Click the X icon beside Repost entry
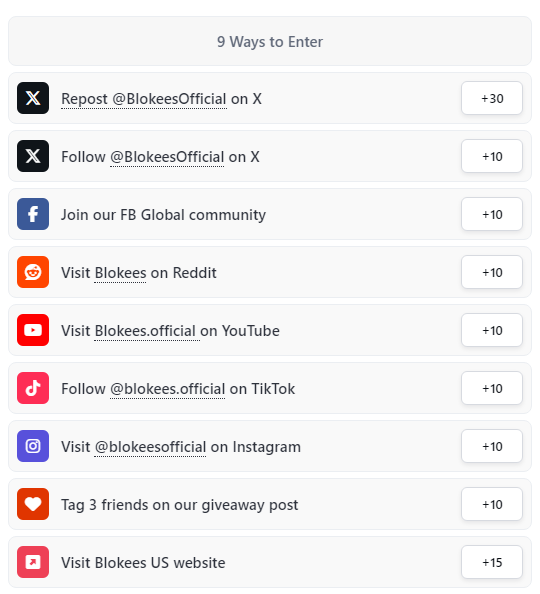The image size is (540, 594). click(x=33, y=98)
